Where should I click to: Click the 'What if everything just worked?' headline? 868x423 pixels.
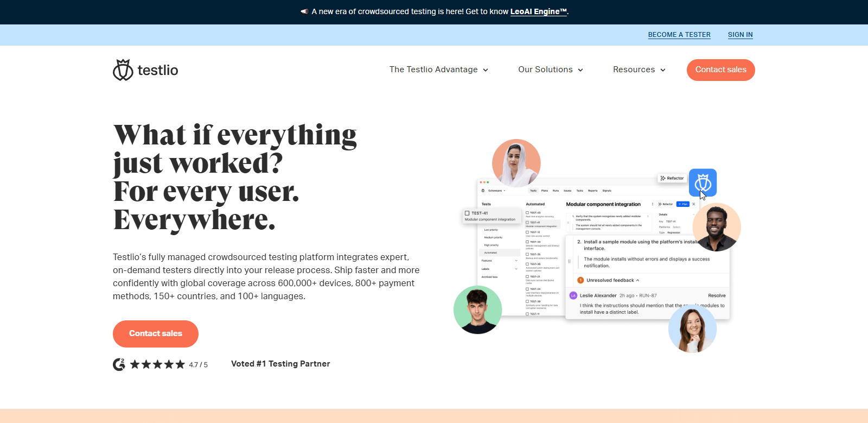[235, 149]
